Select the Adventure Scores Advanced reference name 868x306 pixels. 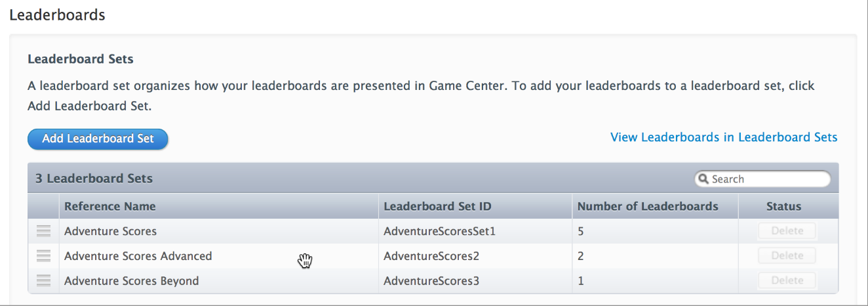coord(138,256)
